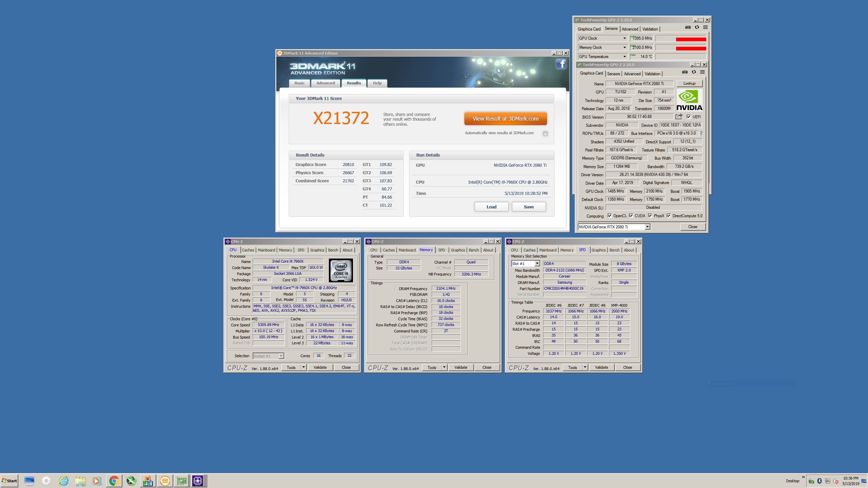The width and height of the screenshot is (868, 488).
Task: Expand Tools dropdown arrow in CPU-Z Memory window
Action: 445,367
